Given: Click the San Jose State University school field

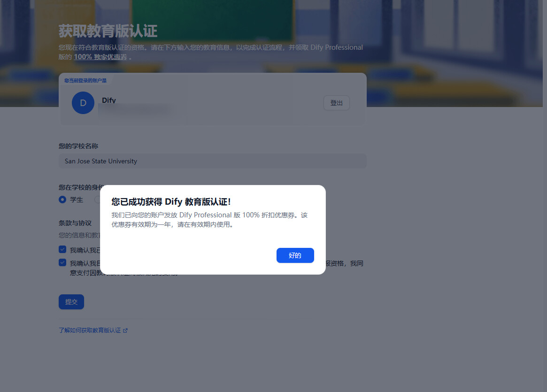Looking at the screenshot, I should tap(212, 161).
